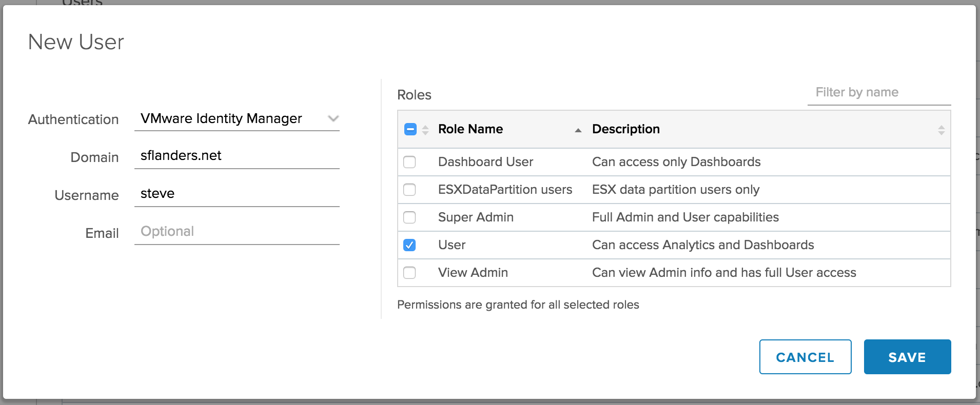Sort roles by Role Name arrow
Image resolution: width=980 pixels, height=405 pixels.
pyautogui.click(x=578, y=130)
